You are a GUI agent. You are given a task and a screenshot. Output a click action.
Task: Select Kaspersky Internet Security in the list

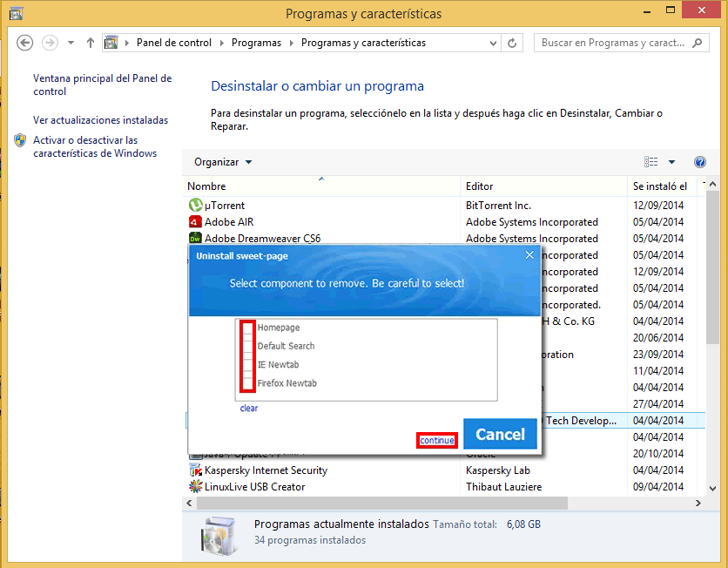[266, 470]
